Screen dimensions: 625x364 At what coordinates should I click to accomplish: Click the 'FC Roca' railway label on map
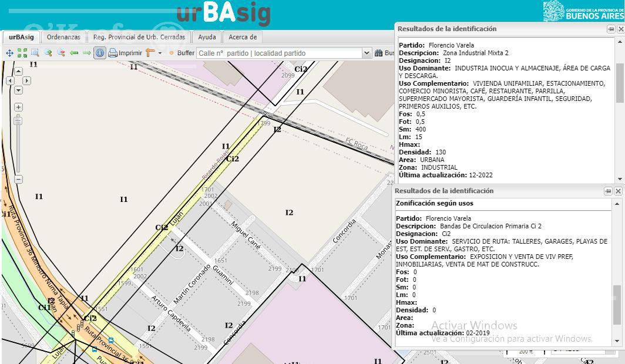(x=357, y=144)
